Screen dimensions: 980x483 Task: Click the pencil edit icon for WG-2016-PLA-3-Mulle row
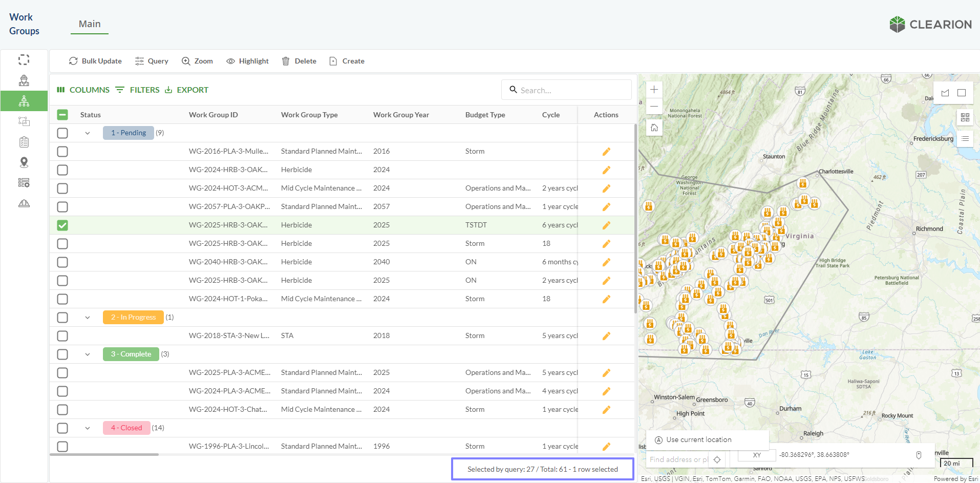click(x=606, y=152)
